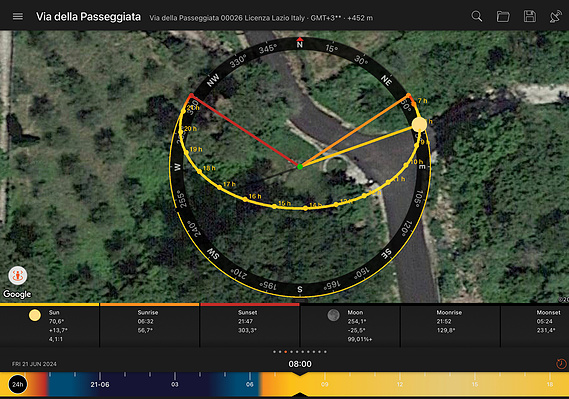Open the Moonrise info panel
This screenshot has width=569, height=399.
tap(450, 326)
